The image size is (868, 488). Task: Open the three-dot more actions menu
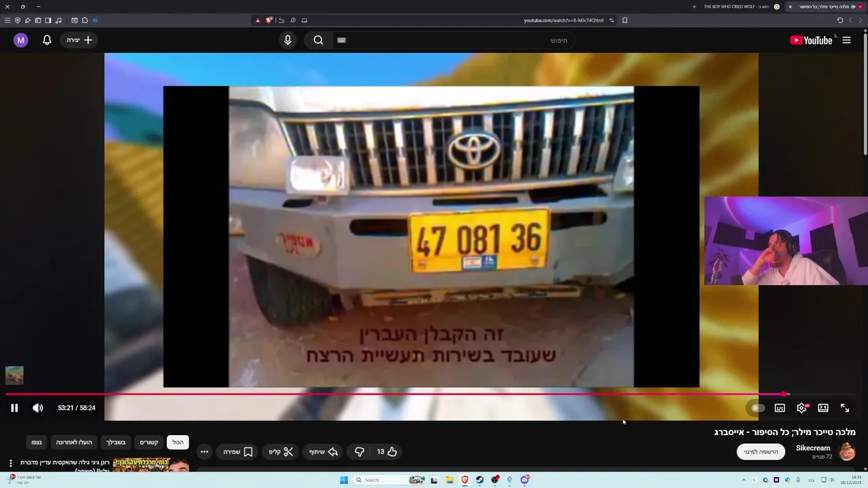point(204,451)
